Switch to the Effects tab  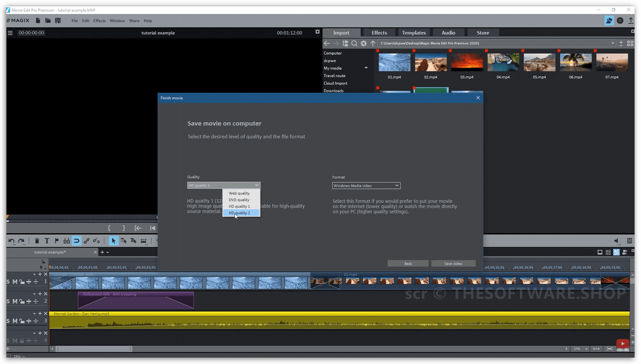tap(379, 33)
